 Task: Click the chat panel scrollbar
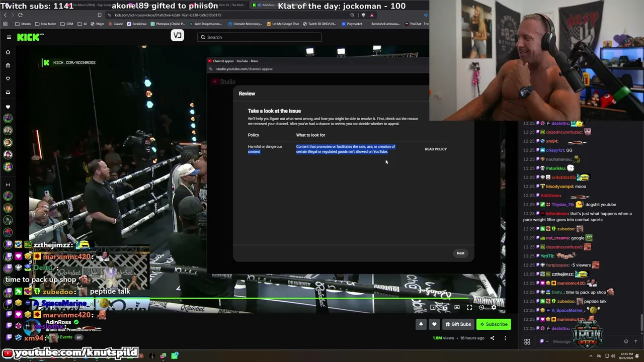point(642,322)
